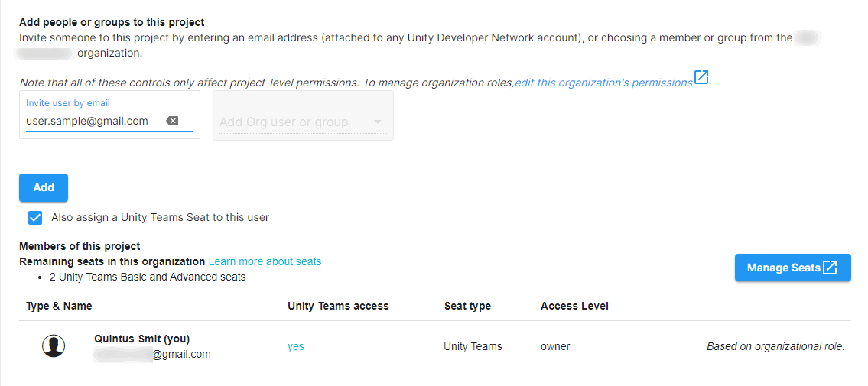Click the 'Access Level' column header
The image size is (868, 386).
point(574,306)
